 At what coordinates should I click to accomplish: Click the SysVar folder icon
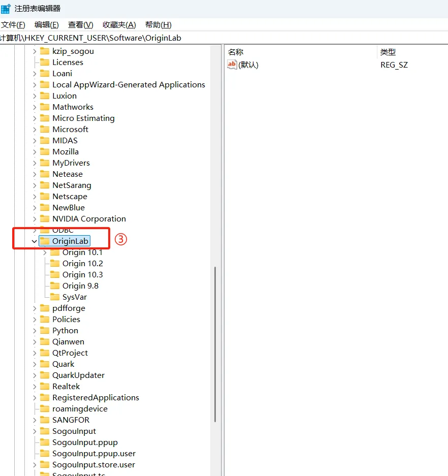coord(55,297)
